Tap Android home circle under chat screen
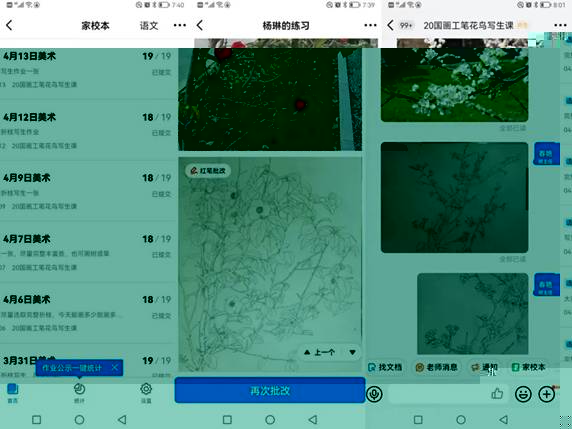The width and height of the screenshot is (572, 429). coord(461,420)
